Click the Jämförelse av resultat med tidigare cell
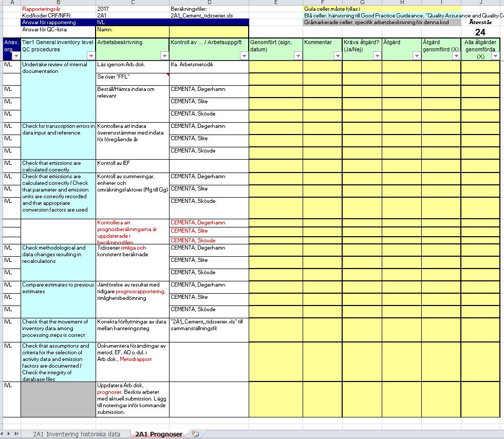Screen dimensions: 504x439 coord(133,299)
